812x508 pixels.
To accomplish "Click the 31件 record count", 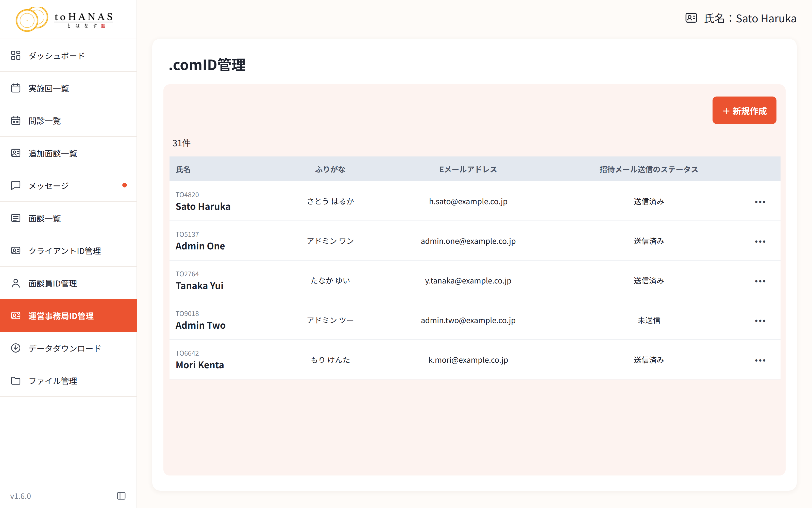I will (x=181, y=143).
